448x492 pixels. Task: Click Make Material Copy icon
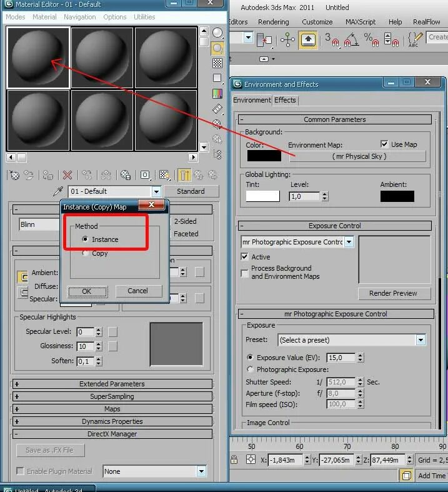pos(87,175)
